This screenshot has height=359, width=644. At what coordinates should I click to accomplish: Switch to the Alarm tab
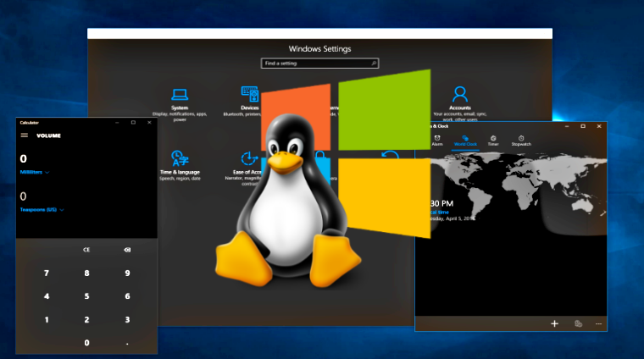click(x=437, y=141)
